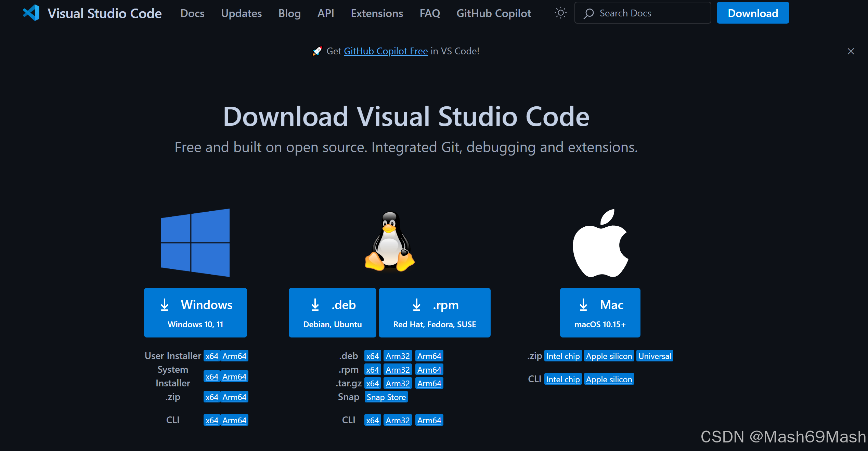The height and width of the screenshot is (451, 868).
Task: Click the Visual Studio Code logo
Action: [31, 13]
